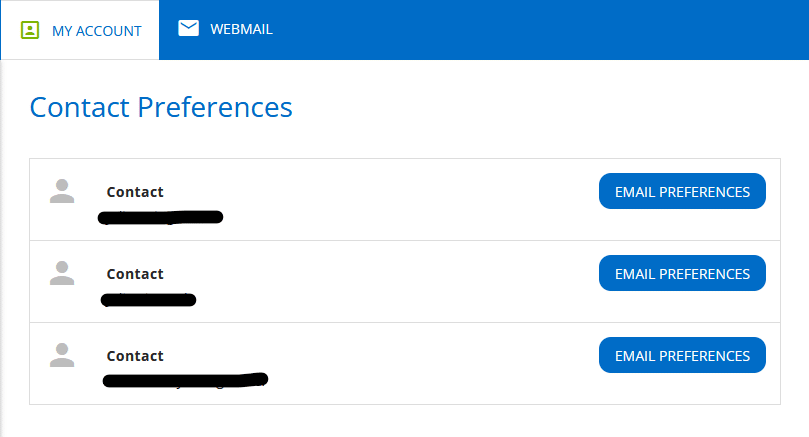Image resolution: width=809 pixels, height=437 pixels.
Task: Open Email Preferences for the third contact
Action: 682,355
